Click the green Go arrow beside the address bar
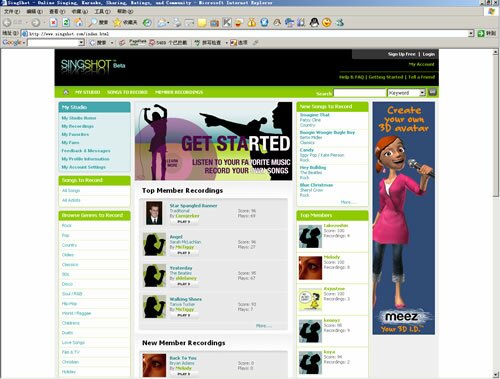The height and width of the screenshot is (379, 500). point(481,33)
